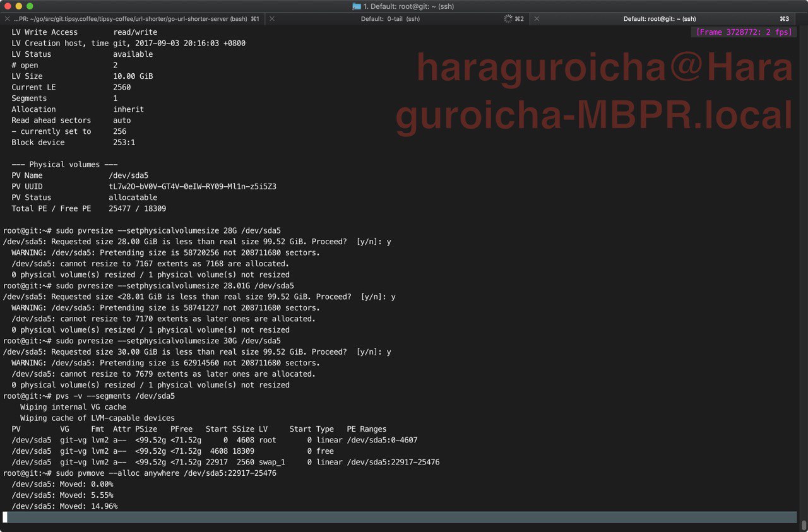
Task: Click the pvresize 28.01G command line
Action: 148,286
